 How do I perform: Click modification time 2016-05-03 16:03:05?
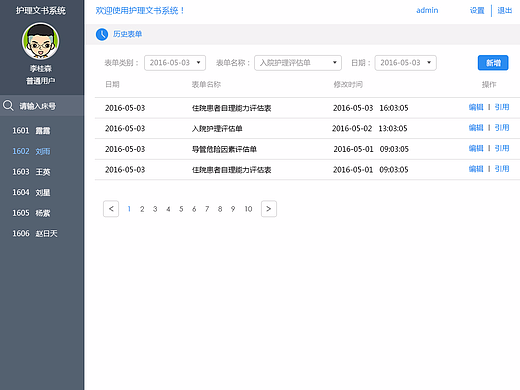(371, 108)
